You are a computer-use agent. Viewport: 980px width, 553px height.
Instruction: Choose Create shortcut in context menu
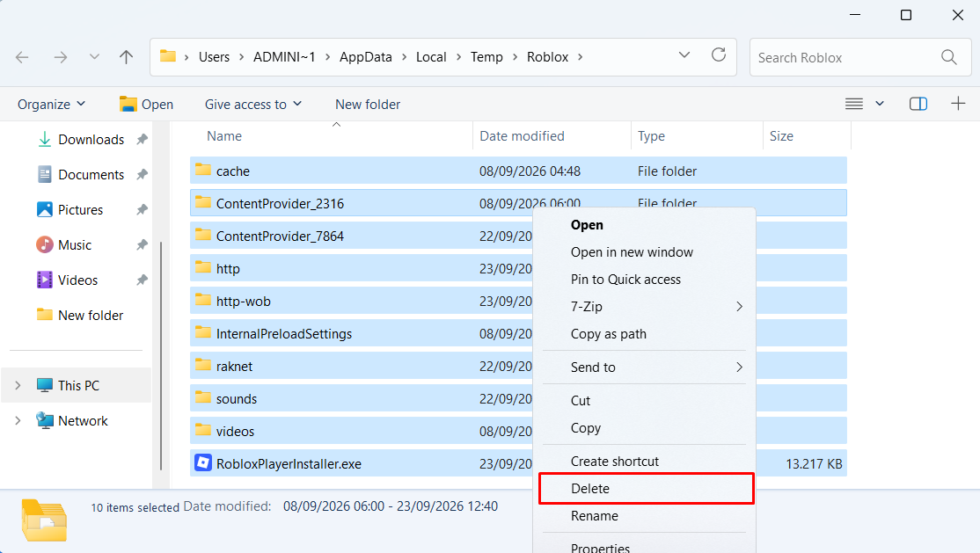click(x=614, y=462)
